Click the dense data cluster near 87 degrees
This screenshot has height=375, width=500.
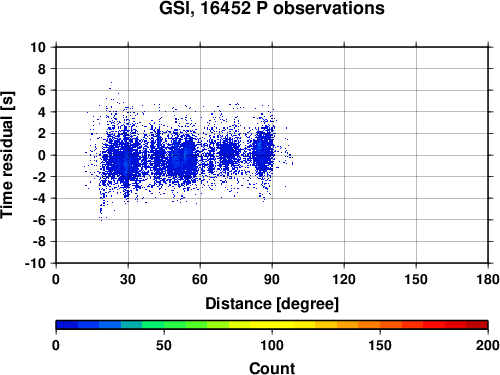[x=263, y=151]
